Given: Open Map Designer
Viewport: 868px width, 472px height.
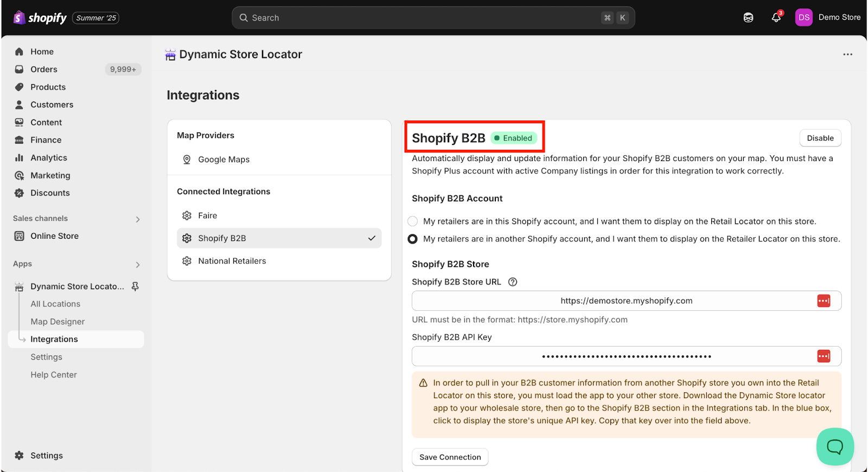Looking at the screenshot, I should tap(58, 322).
